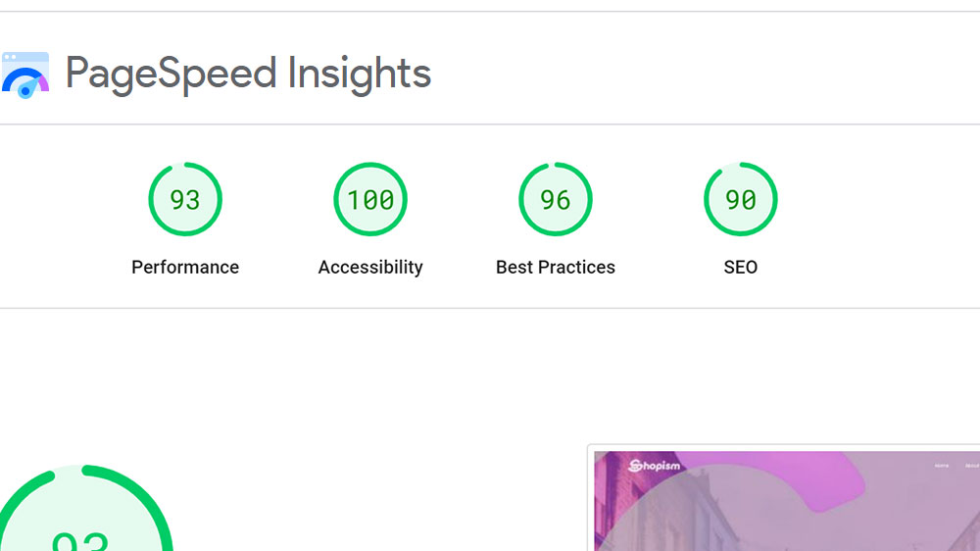The height and width of the screenshot is (551, 980).
Task: Click the large partially visible score number
Action: coord(80,541)
